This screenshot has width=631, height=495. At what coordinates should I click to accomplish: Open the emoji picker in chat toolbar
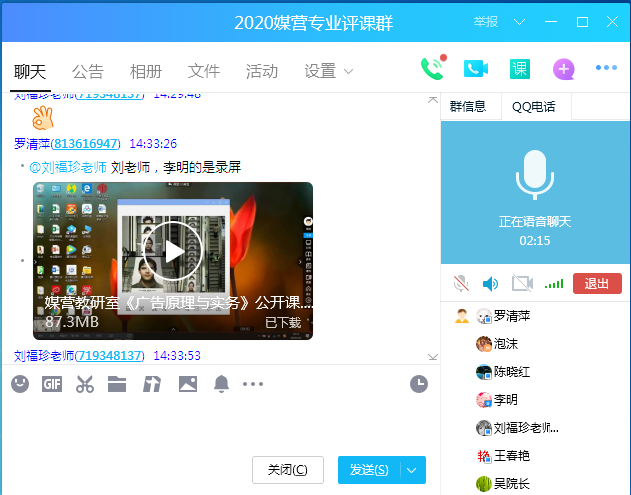click(20, 383)
